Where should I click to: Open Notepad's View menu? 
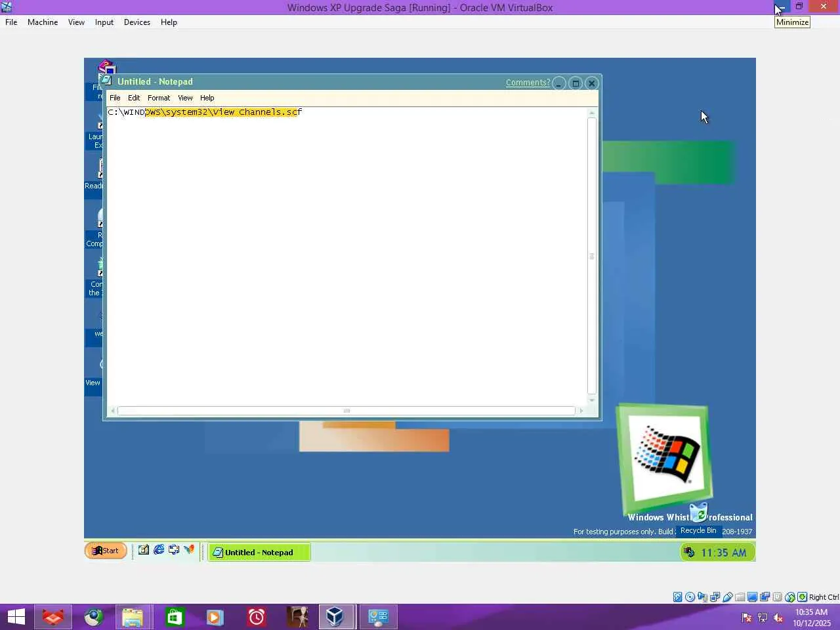(x=186, y=98)
